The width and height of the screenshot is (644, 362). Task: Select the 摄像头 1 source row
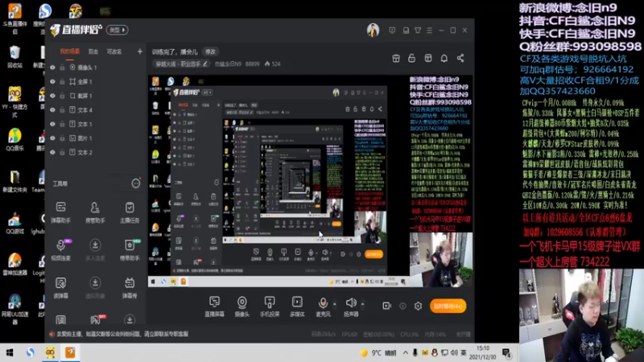click(x=94, y=68)
